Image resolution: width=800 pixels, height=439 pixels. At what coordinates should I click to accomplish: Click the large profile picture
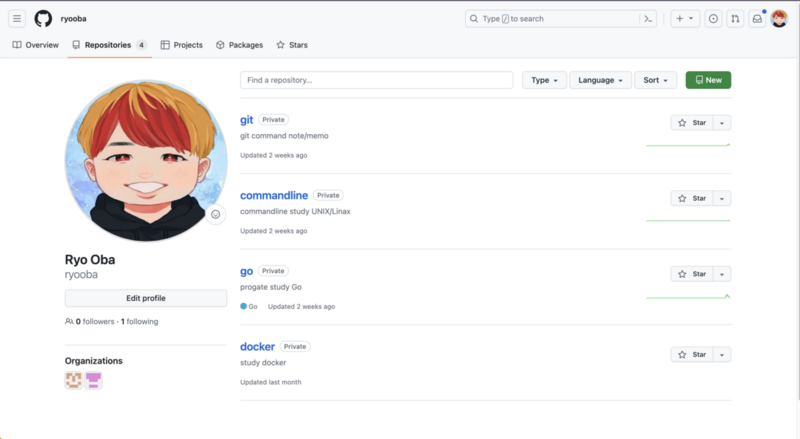(146, 160)
